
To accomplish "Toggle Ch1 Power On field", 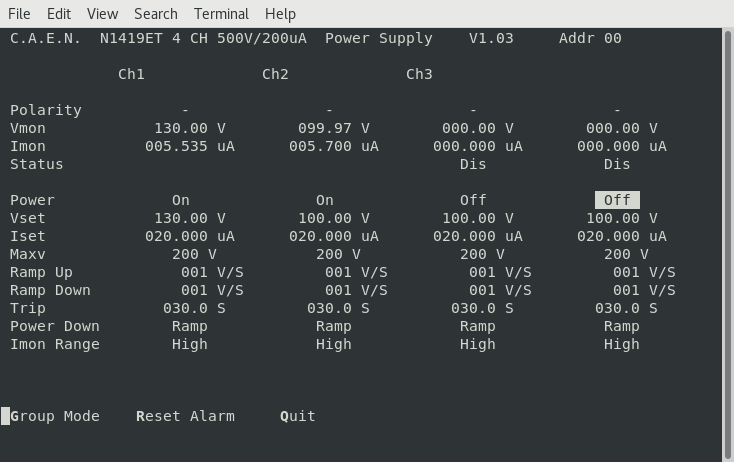I will (181, 200).
